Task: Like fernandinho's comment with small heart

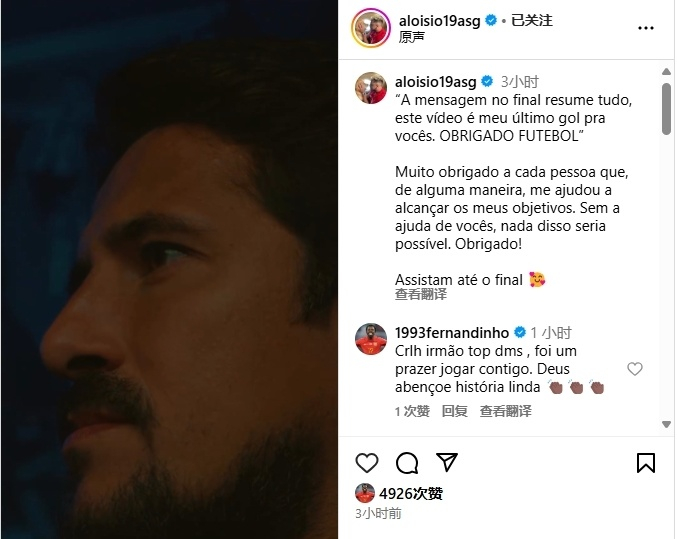Action: click(x=635, y=369)
